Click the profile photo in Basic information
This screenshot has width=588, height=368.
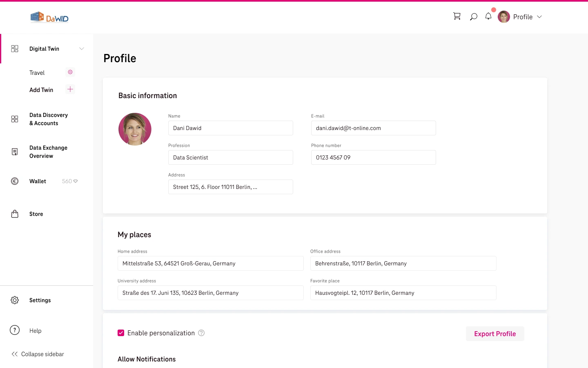(135, 129)
